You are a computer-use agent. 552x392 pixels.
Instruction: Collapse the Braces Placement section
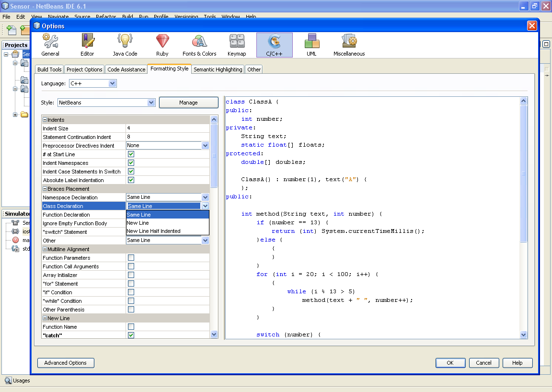[45, 189]
